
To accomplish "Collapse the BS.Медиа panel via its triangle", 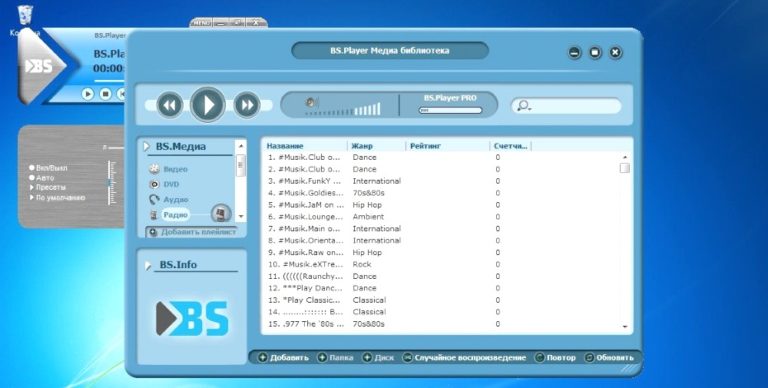I will tap(146, 146).
